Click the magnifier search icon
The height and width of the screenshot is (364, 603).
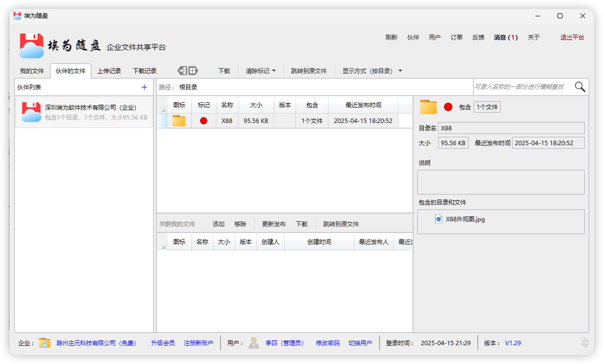580,87
